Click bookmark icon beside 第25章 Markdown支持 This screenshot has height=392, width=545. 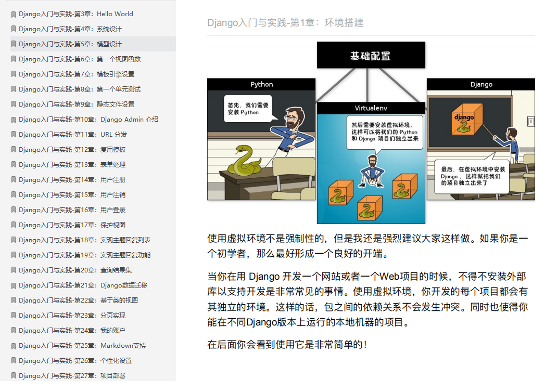[x=14, y=346]
